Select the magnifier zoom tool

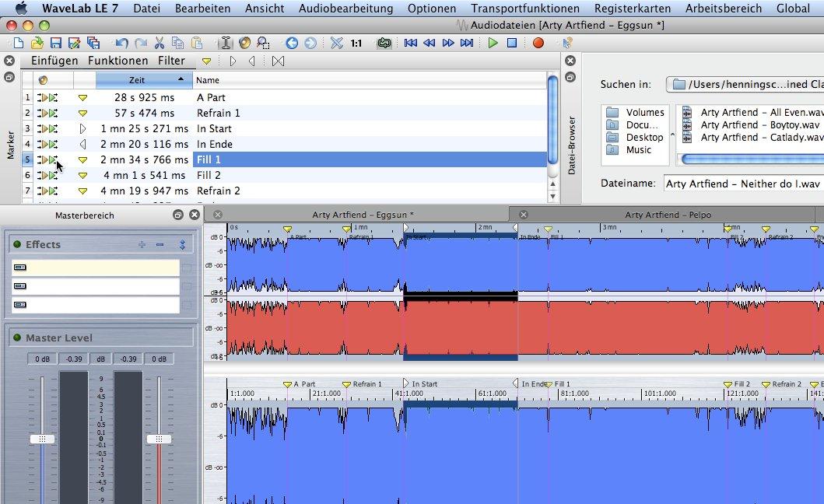tap(263, 43)
